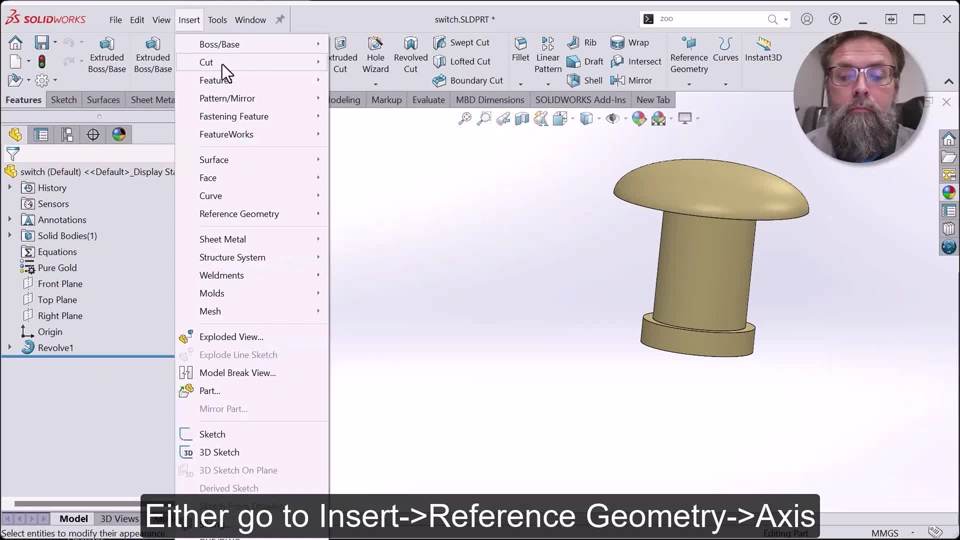This screenshot has width=960, height=540.
Task: Click the New document icon
Action: tap(15, 61)
